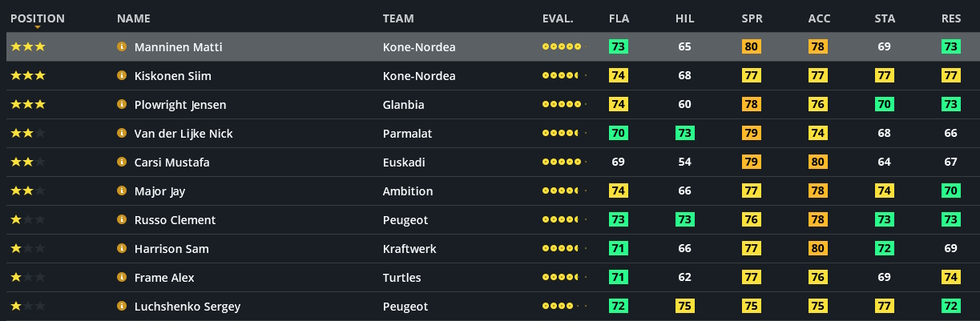The height and width of the screenshot is (321, 980).
Task: Open Van der Lijke Nick info icon
Action: coord(122,134)
